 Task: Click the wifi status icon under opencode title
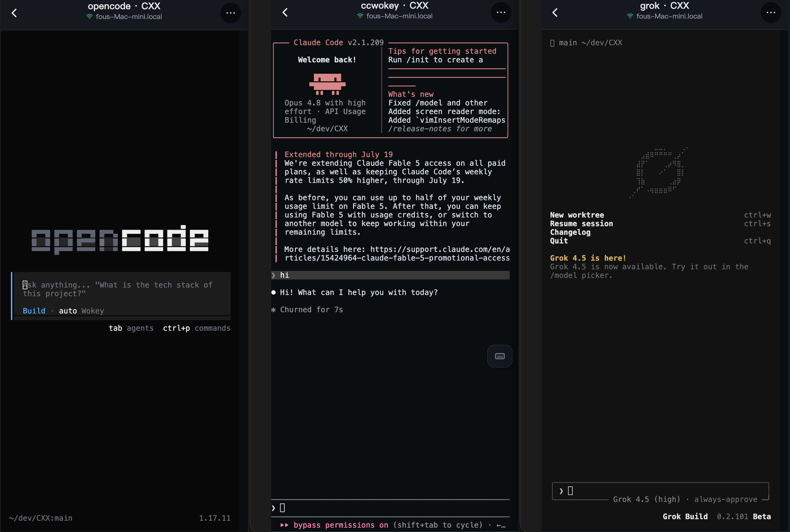[90, 17]
